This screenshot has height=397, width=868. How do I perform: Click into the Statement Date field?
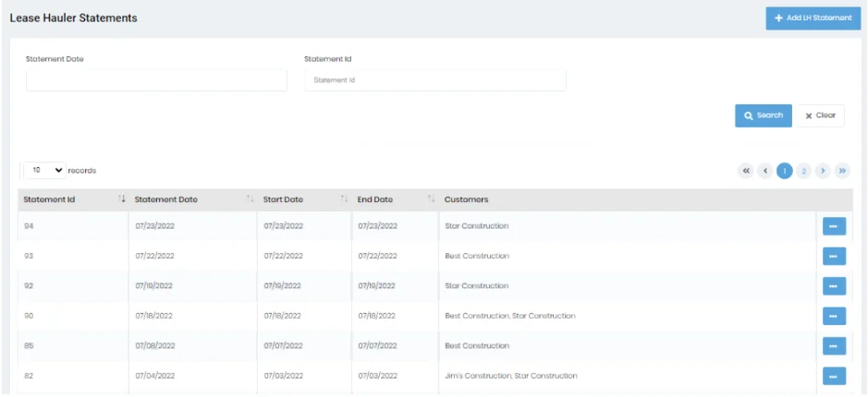(156, 80)
